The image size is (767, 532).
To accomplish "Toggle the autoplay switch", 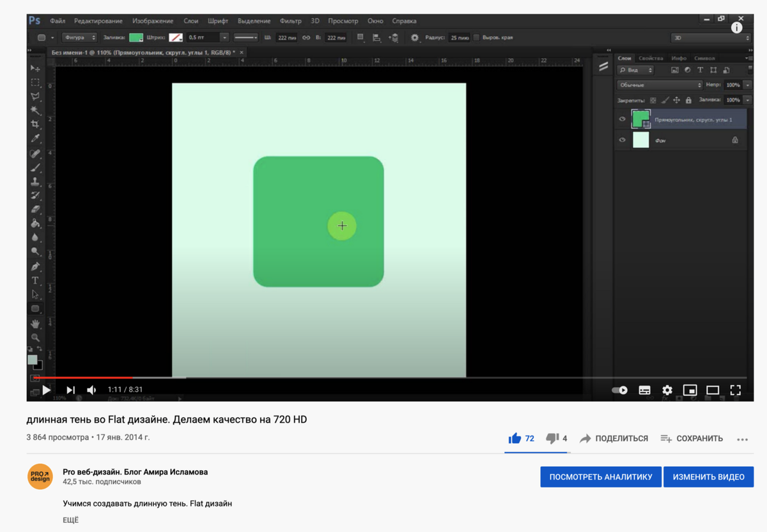I will pos(619,390).
